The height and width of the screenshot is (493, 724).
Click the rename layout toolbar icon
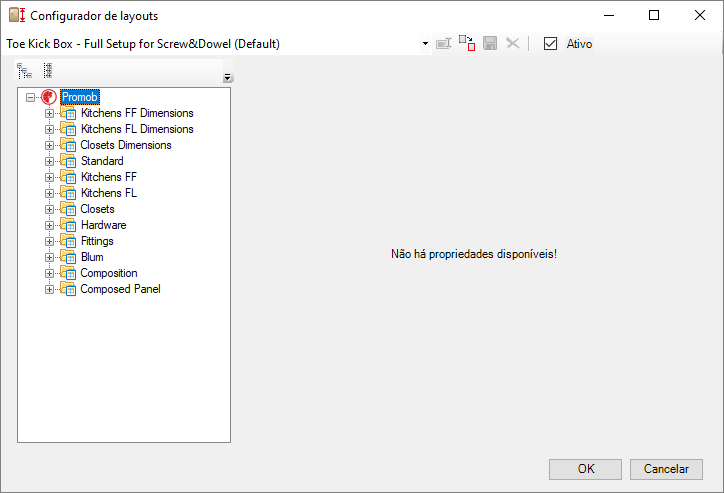coord(444,44)
